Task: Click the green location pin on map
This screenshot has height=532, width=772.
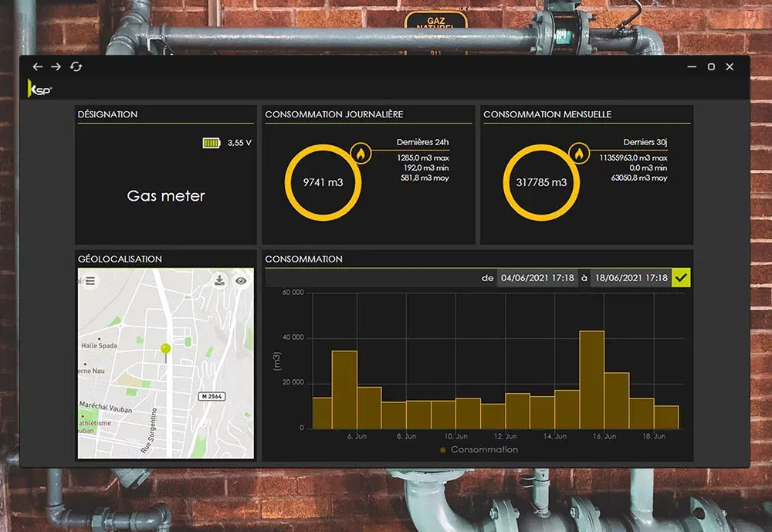Action: (x=165, y=350)
